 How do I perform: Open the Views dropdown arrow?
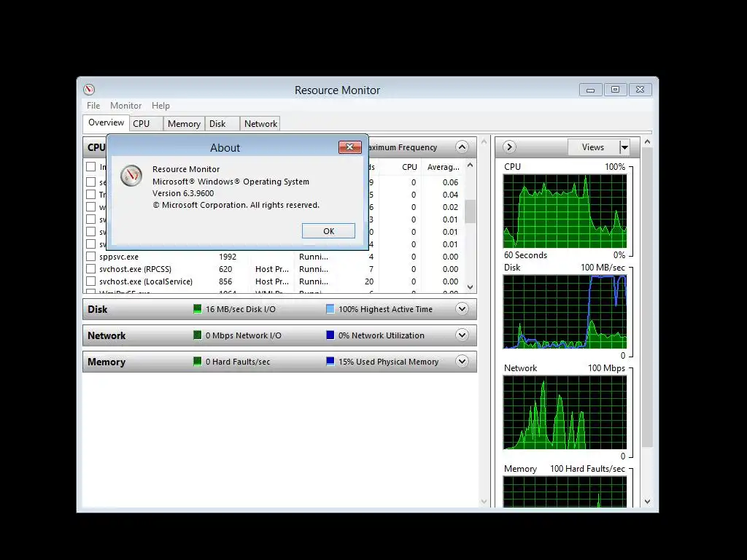624,147
